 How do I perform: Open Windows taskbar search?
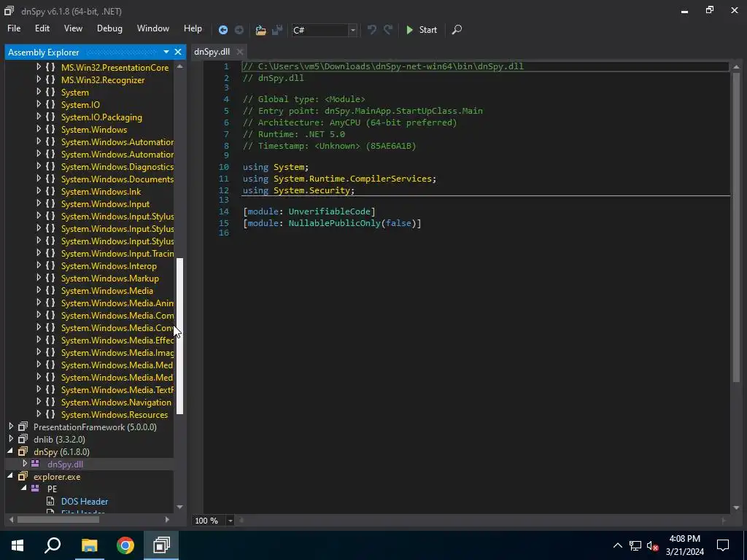pyautogui.click(x=53, y=545)
